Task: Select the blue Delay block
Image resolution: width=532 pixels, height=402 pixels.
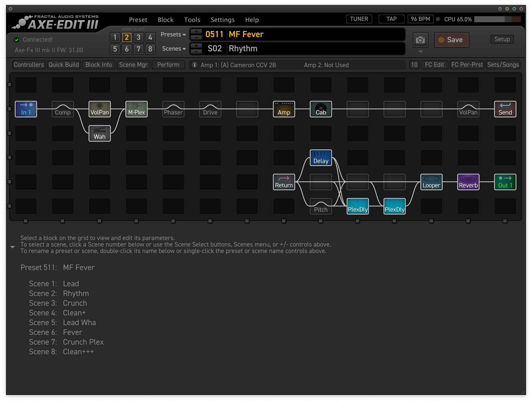Action: (321, 158)
